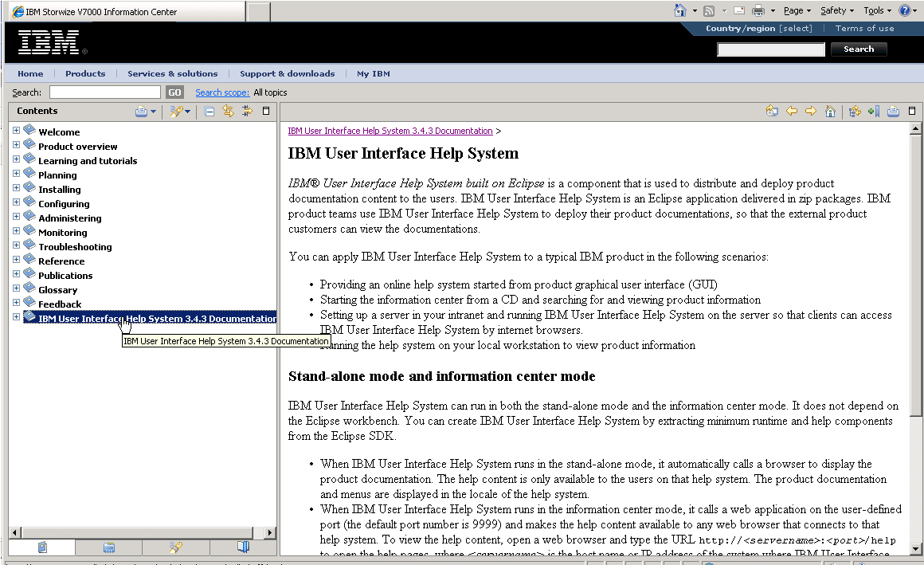Go to the help home page
The height and width of the screenshot is (565, 924).
pos(830,111)
